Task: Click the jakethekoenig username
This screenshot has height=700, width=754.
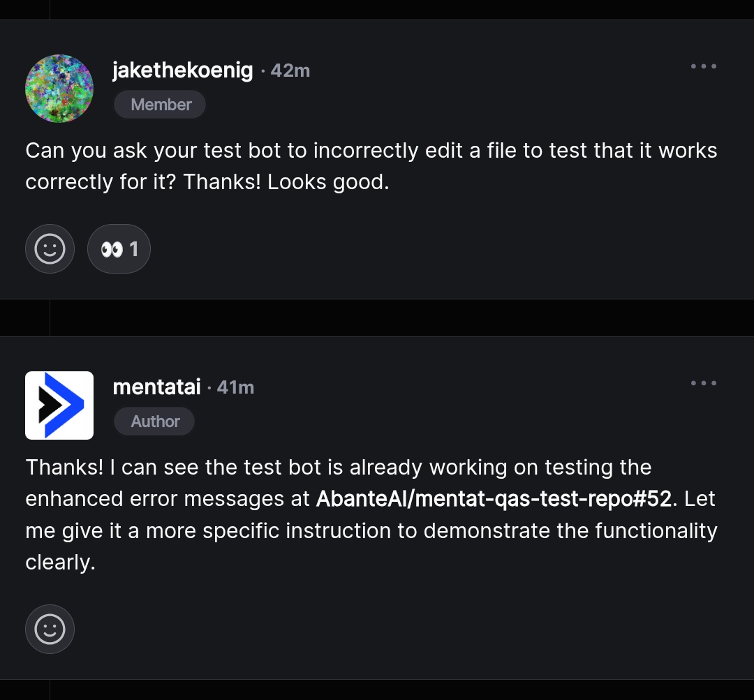Action: 183,70
